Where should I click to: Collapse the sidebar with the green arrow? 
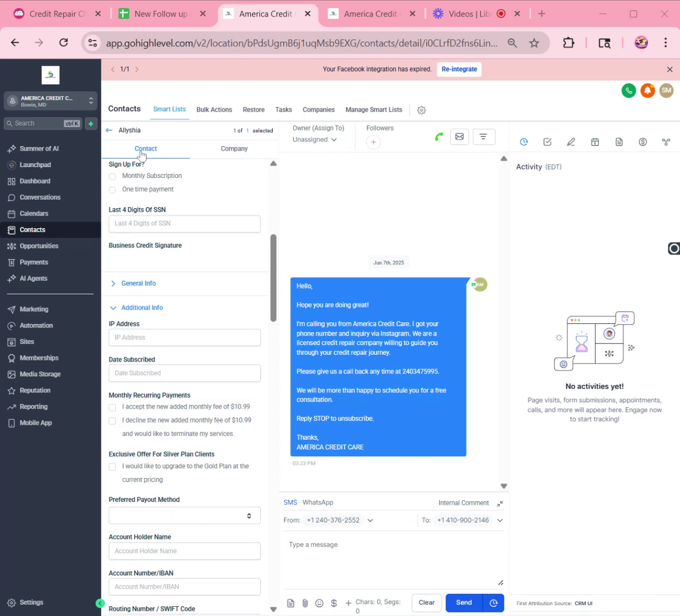coord(100,603)
